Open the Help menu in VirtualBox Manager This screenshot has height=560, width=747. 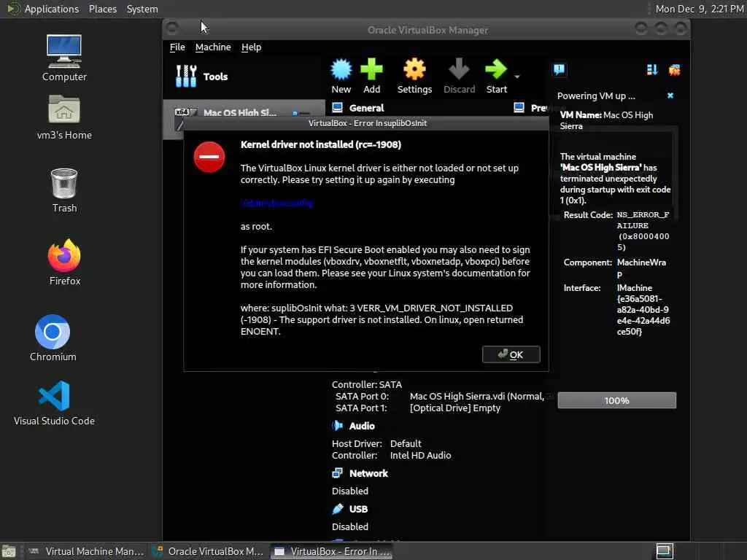pos(251,47)
